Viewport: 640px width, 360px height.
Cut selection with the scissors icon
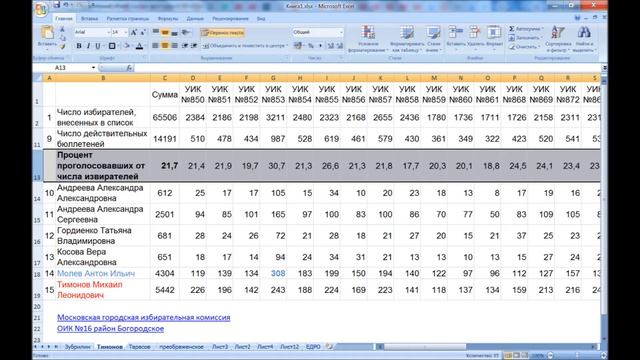click(x=62, y=29)
